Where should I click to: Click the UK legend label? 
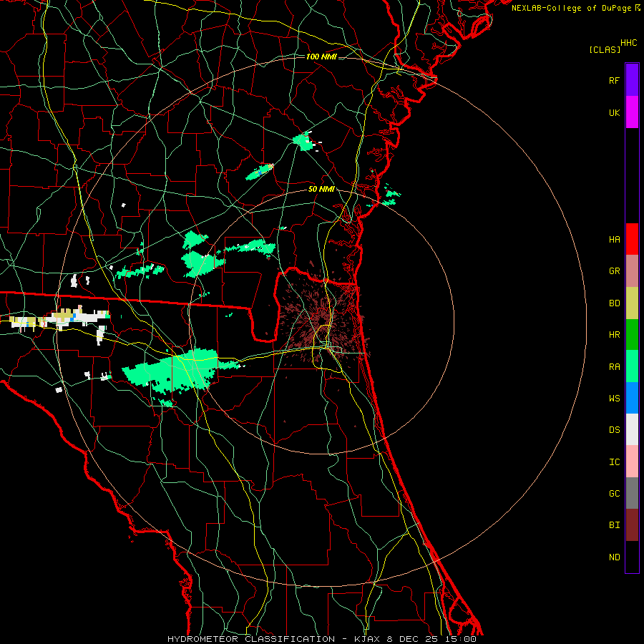(614, 113)
